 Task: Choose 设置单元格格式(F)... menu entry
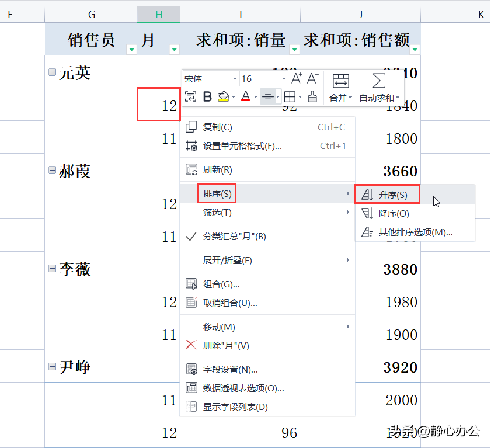click(267, 146)
